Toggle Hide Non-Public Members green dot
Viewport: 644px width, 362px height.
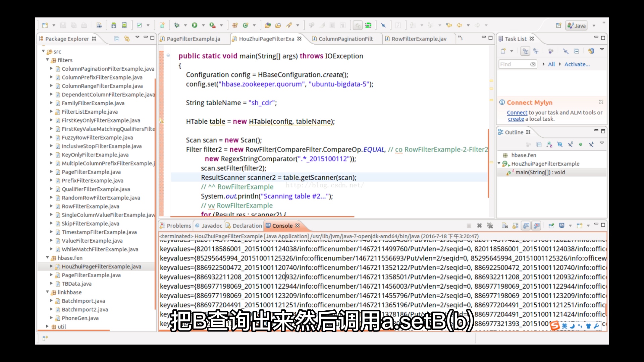(x=580, y=144)
